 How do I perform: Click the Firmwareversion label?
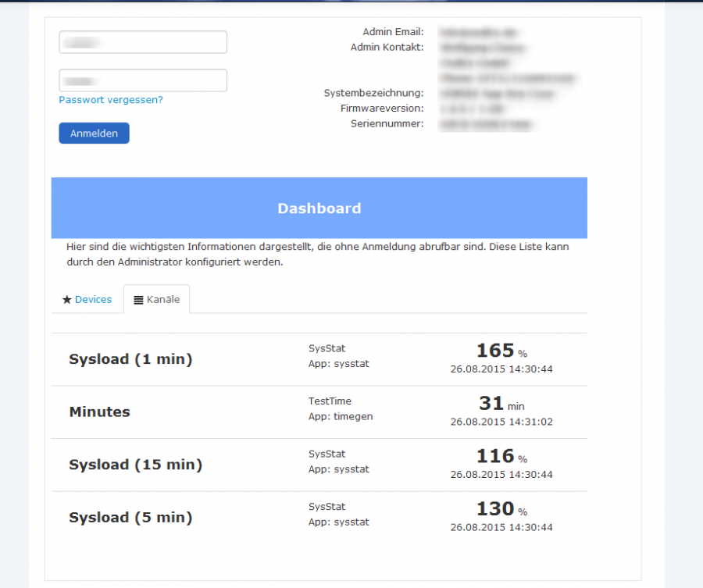click(x=382, y=109)
